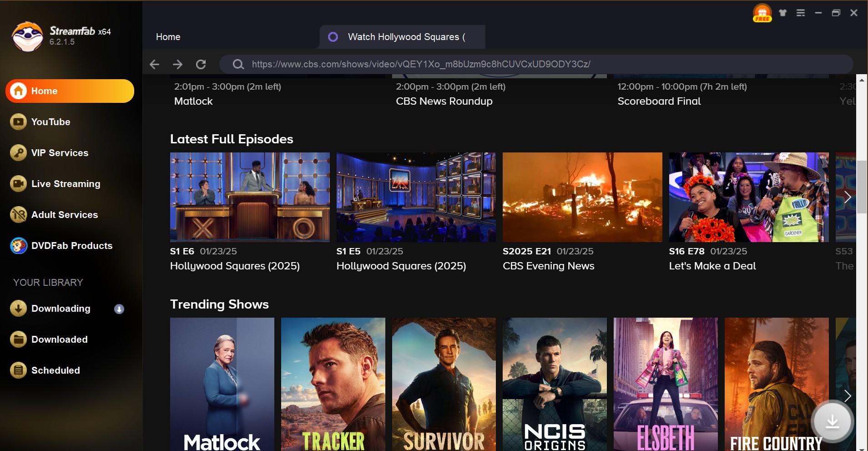Show next Latest Full Episodes
Viewport: 868px width, 451px height.
[x=848, y=198]
